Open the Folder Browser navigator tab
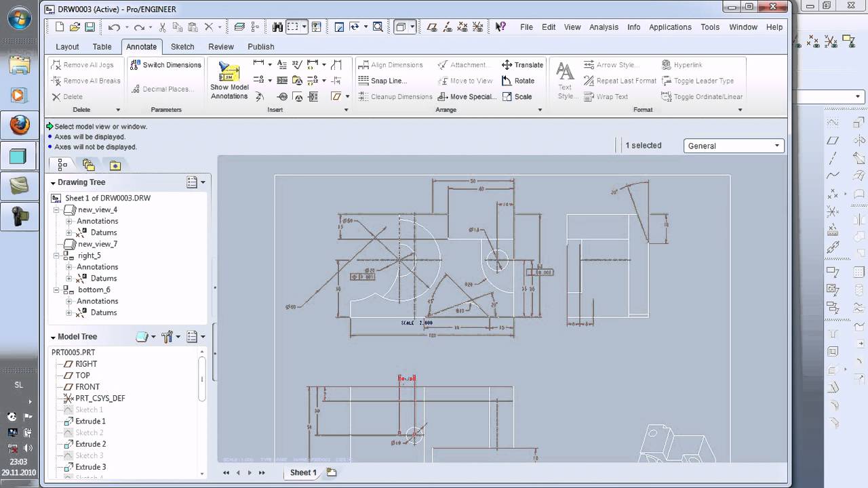 tap(89, 165)
